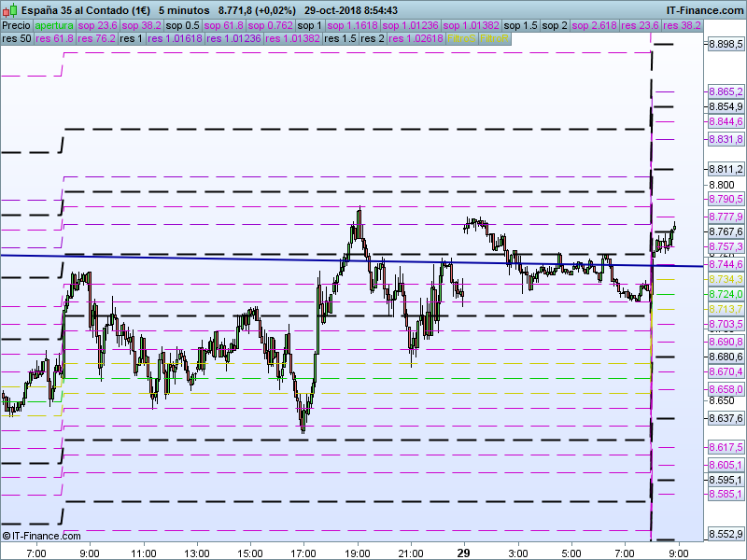
Task: Select the Precio indicator label
Action: pyautogui.click(x=17, y=26)
